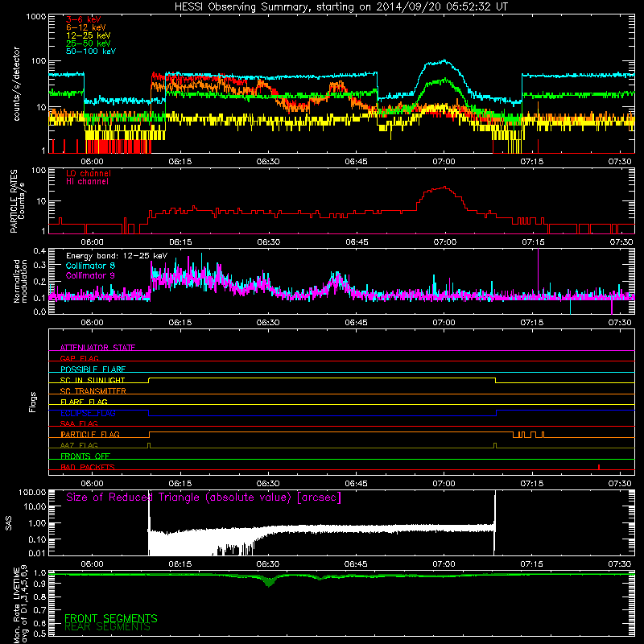Click the 'PARTICLE RATES Counts/s' axis label
Screen dimensions: 644x644
[x=17, y=200]
